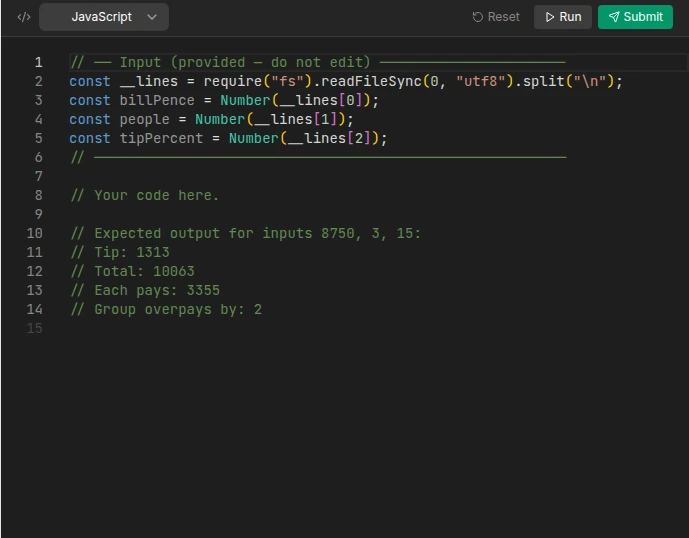Click line number 1 in gutter
Screen dimensions: 689x538
click(39, 62)
